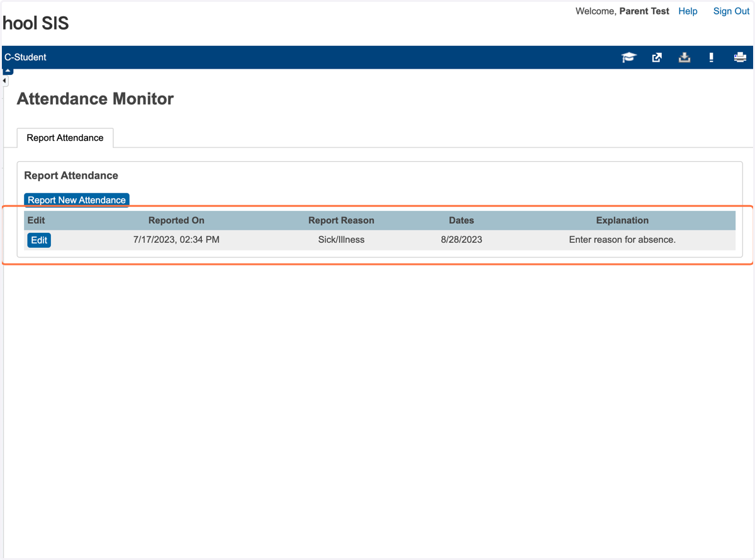Image resolution: width=755 pixels, height=560 pixels.
Task: Click C-Student in the blue bar
Action: tap(25, 57)
